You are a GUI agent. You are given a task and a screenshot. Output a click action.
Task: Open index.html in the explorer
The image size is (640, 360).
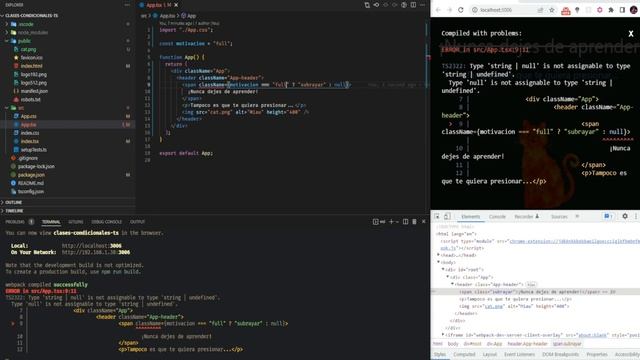coord(31,66)
